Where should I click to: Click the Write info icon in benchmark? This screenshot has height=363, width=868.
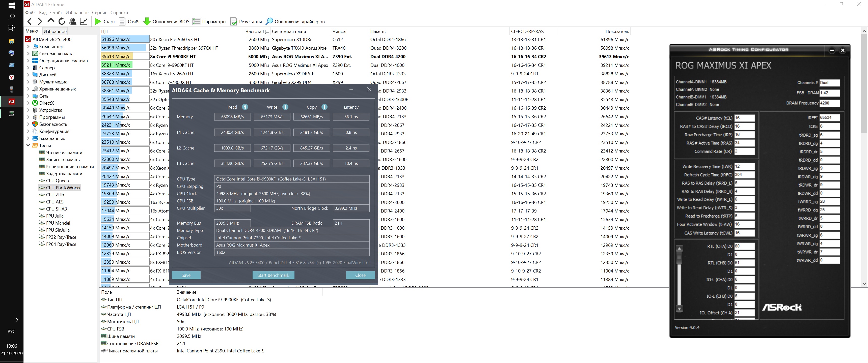pos(285,107)
